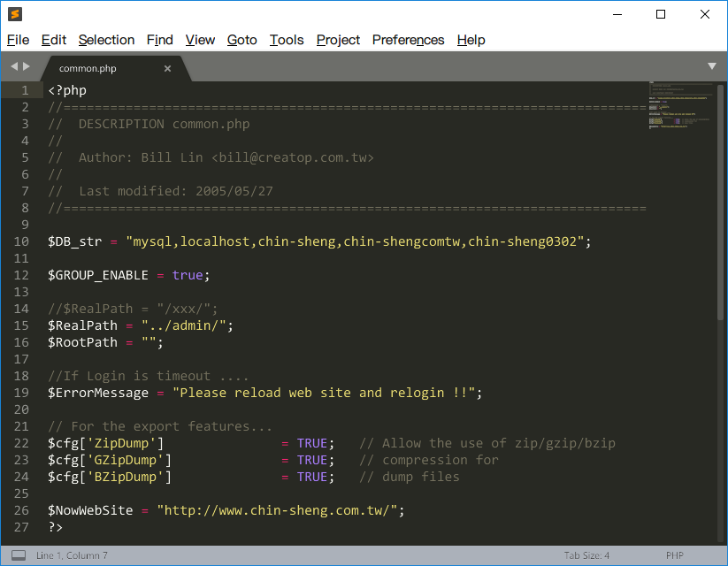Viewport: 728px width, 566px height.
Task: Click line number 10 in gutter
Action: [21, 241]
